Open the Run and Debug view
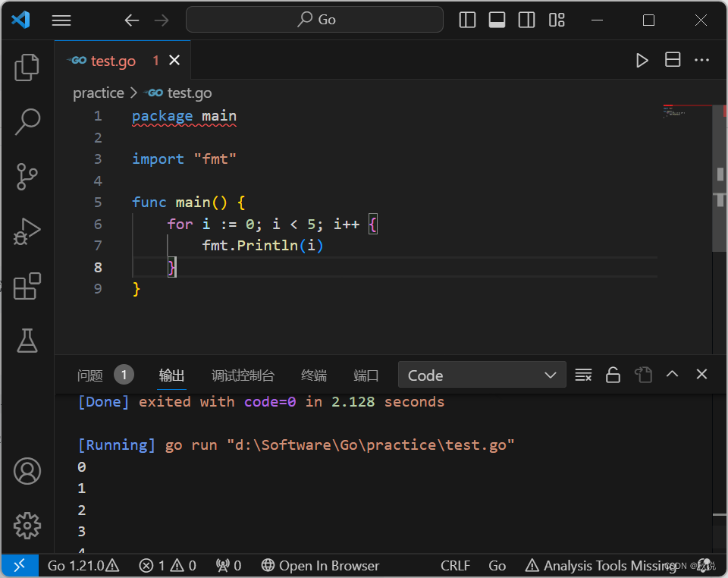This screenshot has width=728, height=578. coord(27,231)
